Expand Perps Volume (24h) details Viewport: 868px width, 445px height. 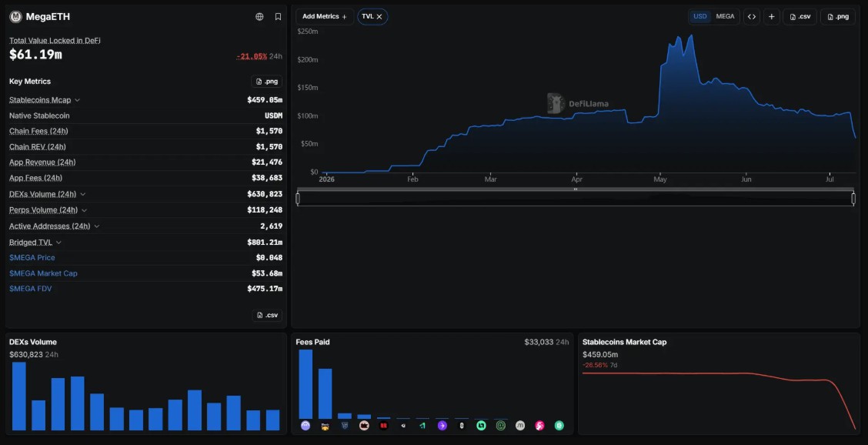click(x=48, y=211)
